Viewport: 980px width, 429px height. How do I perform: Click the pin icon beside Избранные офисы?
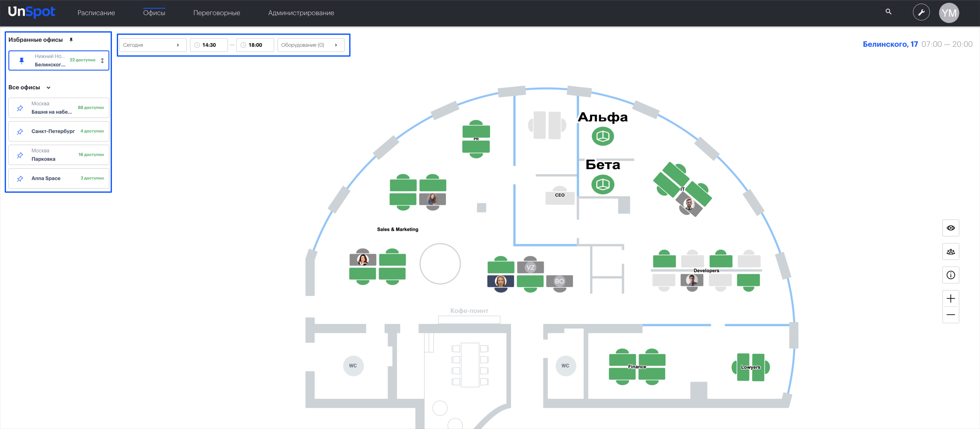click(71, 40)
